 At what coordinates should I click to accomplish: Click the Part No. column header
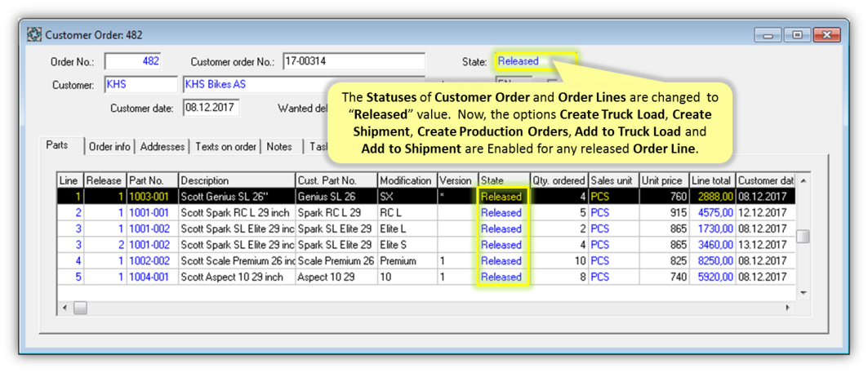pos(152,180)
